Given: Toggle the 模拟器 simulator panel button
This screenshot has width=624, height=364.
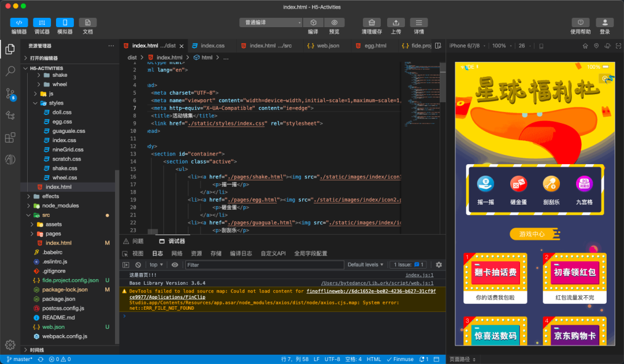Looking at the screenshot, I should (65, 23).
